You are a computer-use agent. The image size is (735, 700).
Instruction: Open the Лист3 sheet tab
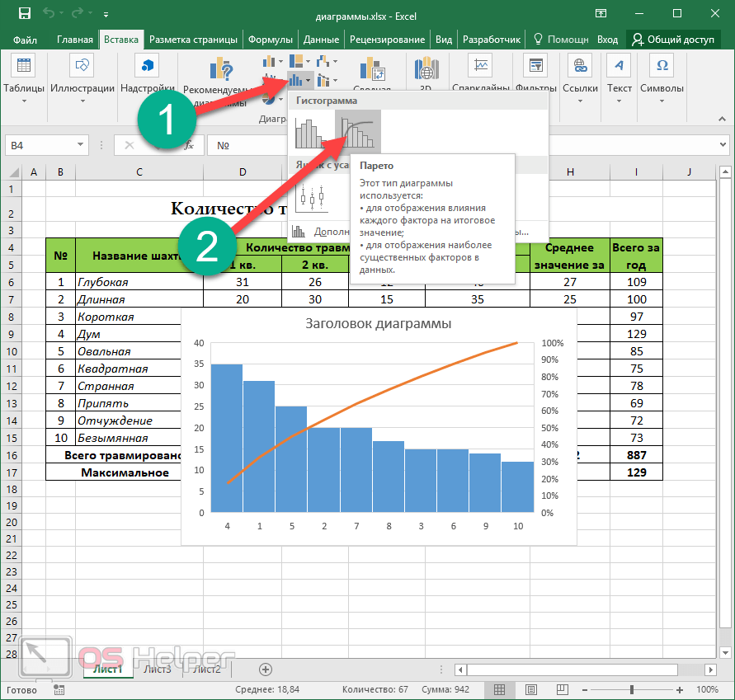(158, 669)
